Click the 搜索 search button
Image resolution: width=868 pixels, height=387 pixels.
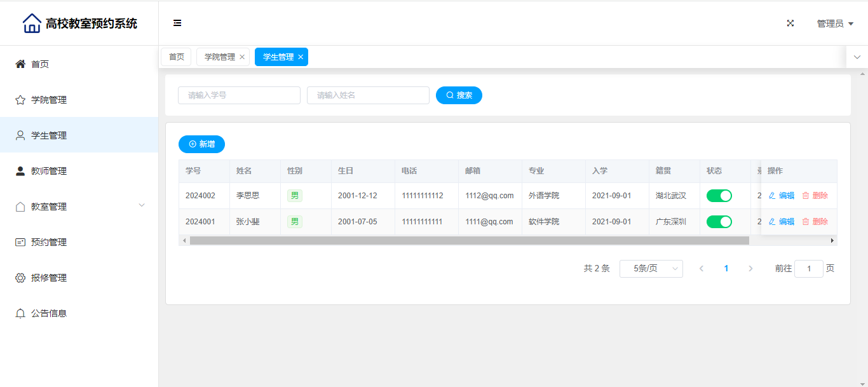[459, 95]
